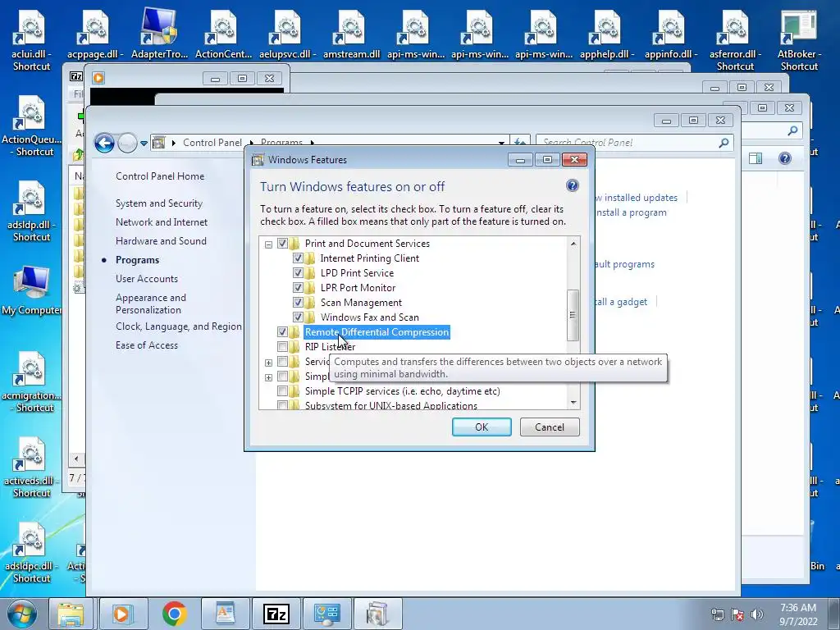
Task: Select the acmigration... desktop shortcut
Action: tap(31, 382)
